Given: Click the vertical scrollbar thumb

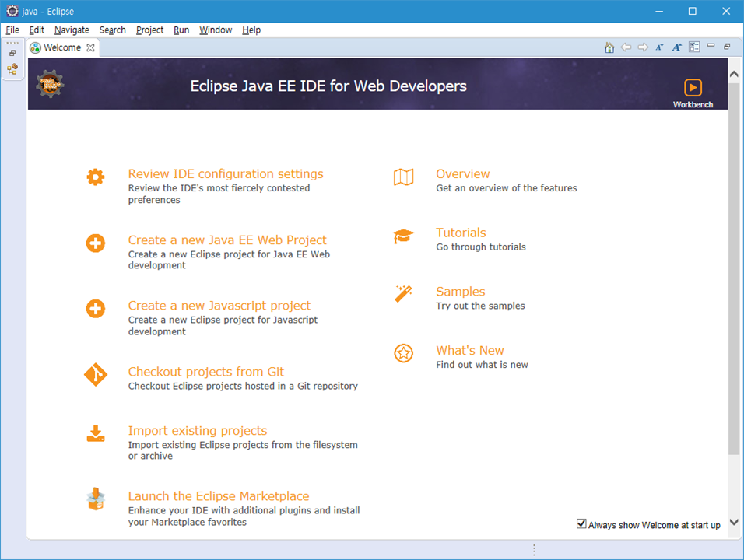Looking at the screenshot, I should [x=734, y=269].
